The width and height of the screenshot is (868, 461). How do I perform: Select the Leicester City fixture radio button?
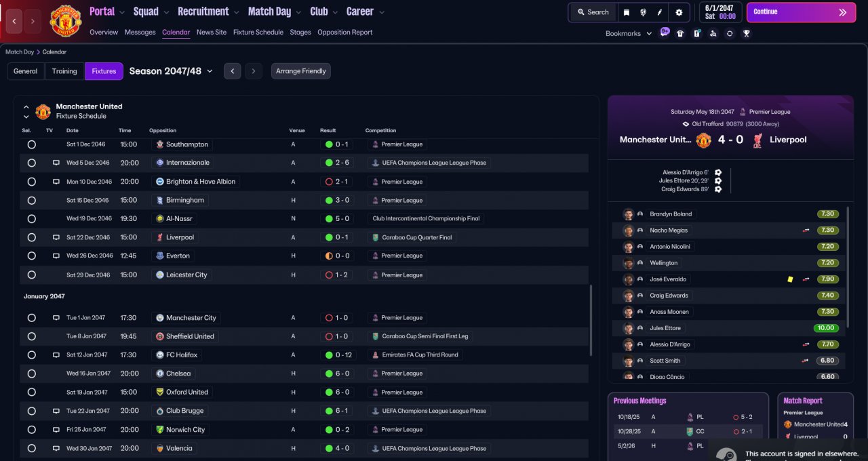[x=31, y=275]
